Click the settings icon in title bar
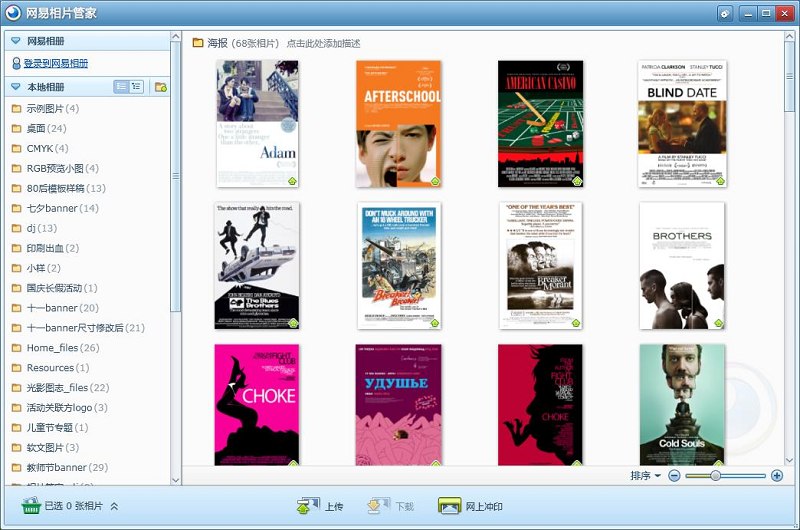Screen dimensions: 800x530 724,13
